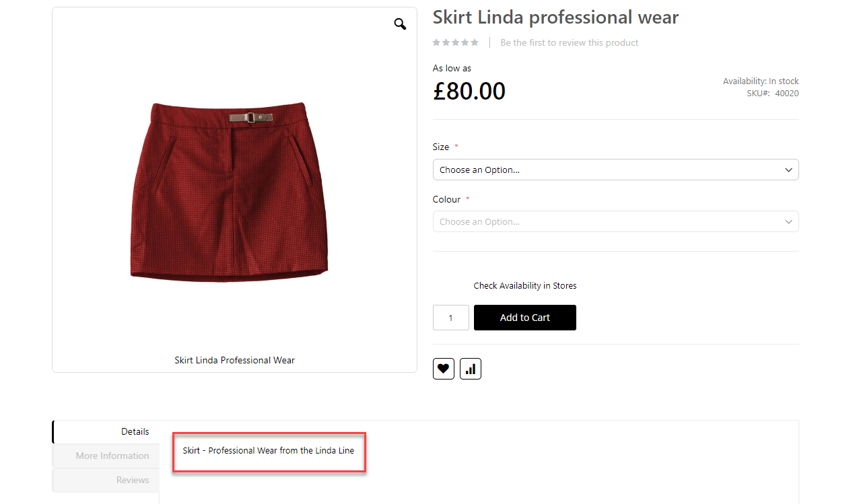Open the Size dropdown
The width and height of the screenshot is (855, 504).
615,170
